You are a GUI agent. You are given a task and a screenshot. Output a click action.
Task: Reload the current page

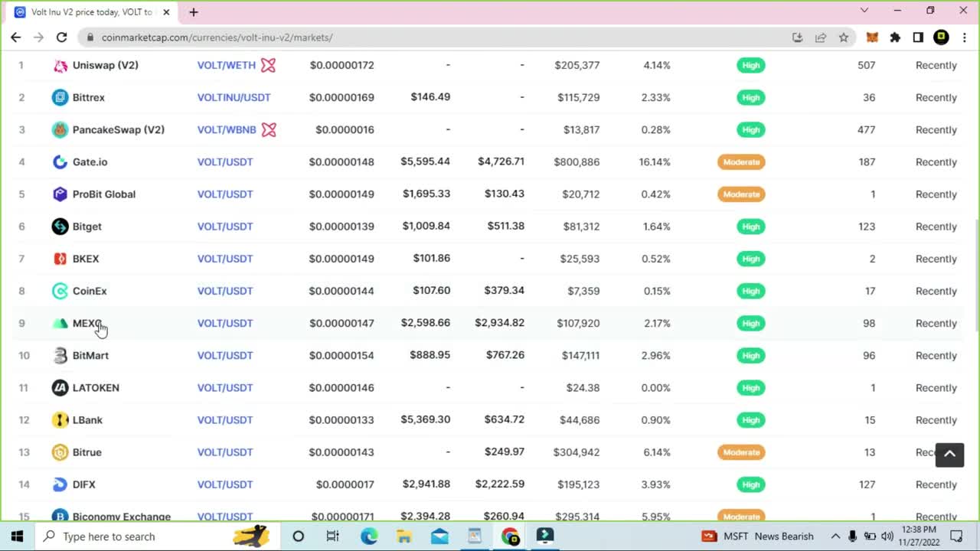[61, 37]
